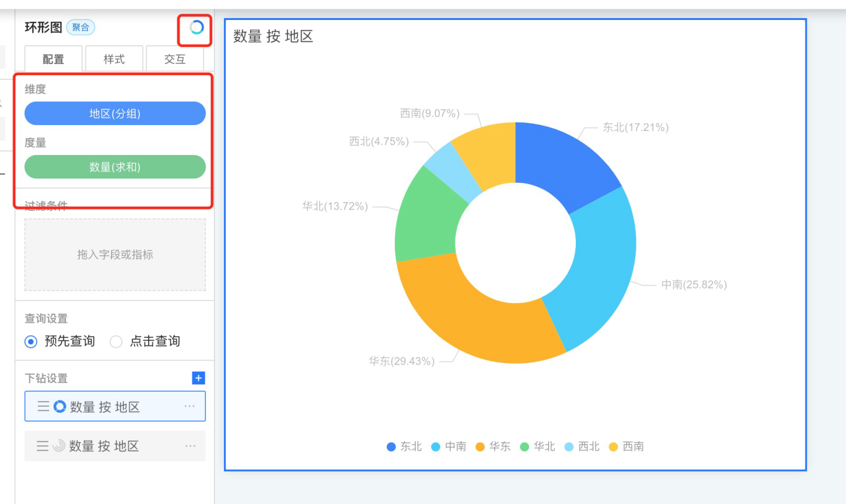The image size is (846, 504).
Task: Click drag handle of second drill-down item
Action: (x=43, y=446)
